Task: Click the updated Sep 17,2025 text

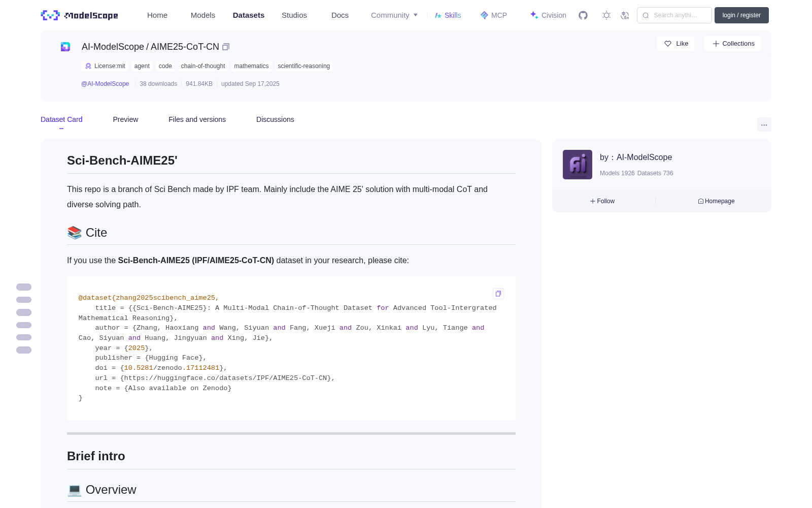Action: (250, 84)
